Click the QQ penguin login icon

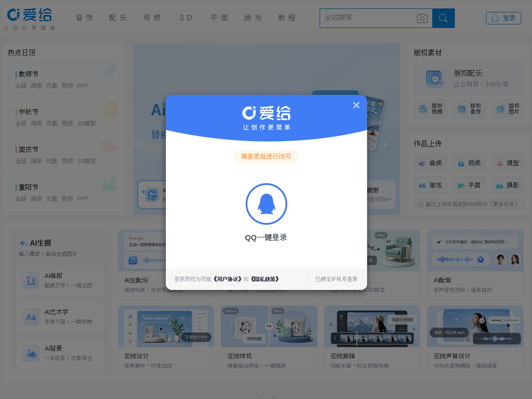click(x=266, y=204)
